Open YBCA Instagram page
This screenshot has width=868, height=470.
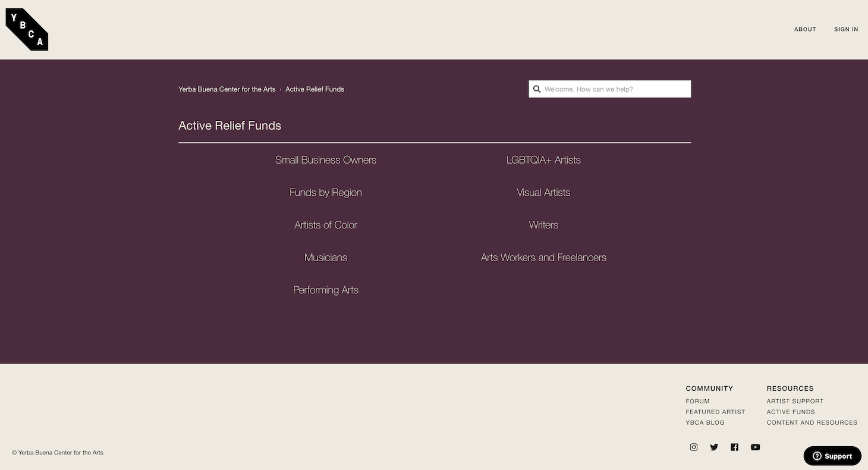pyautogui.click(x=694, y=447)
